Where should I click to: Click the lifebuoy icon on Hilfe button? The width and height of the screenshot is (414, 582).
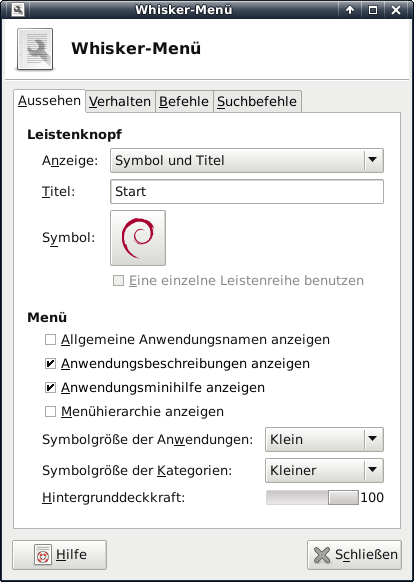click(x=43, y=555)
